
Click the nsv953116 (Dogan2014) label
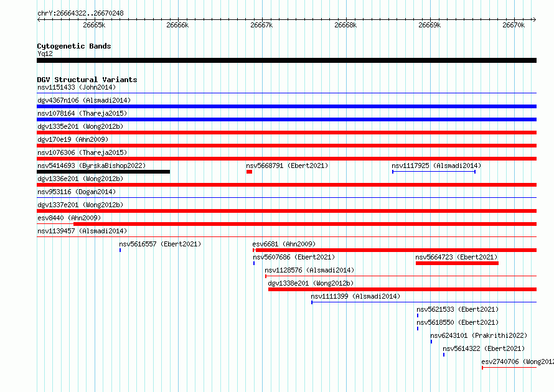(x=77, y=192)
